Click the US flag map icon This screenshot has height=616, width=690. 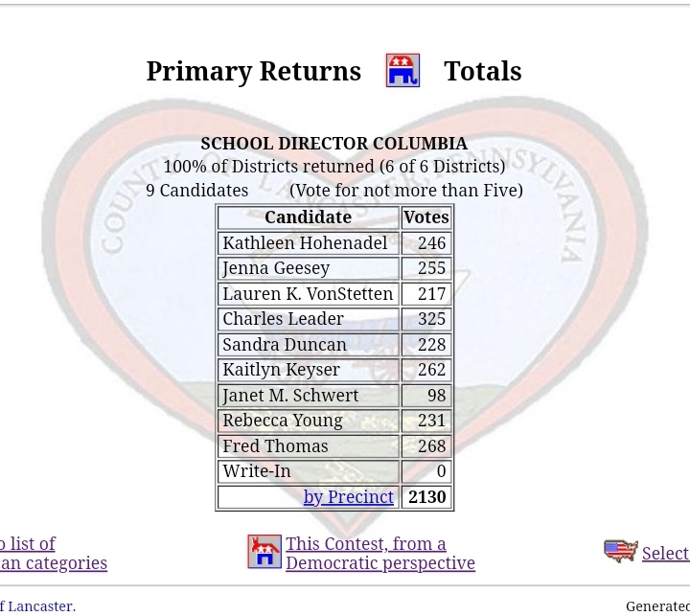tap(621, 552)
